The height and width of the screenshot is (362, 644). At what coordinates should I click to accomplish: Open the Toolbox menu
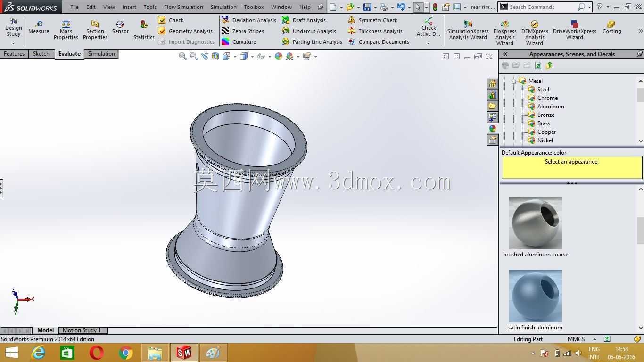click(x=254, y=7)
